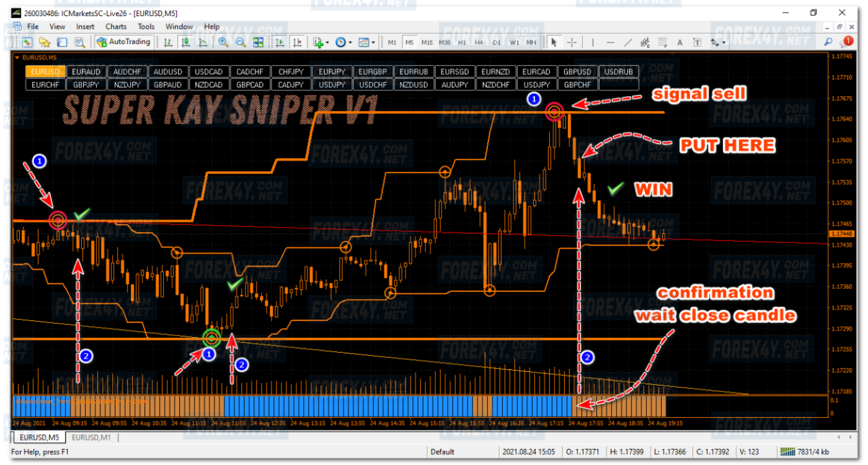Click the blue trend bar histogram
The width and height of the screenshot is (868, 465).
347,407
